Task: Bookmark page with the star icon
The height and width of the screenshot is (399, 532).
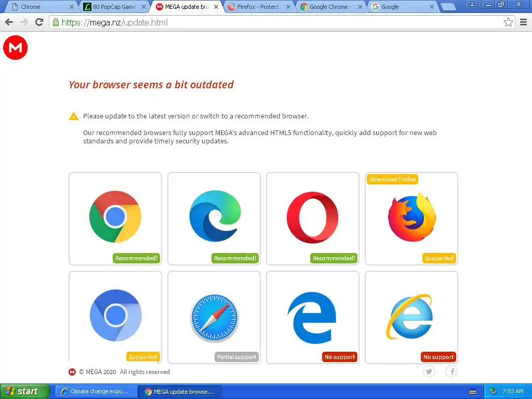Action: tap(508, 22)
